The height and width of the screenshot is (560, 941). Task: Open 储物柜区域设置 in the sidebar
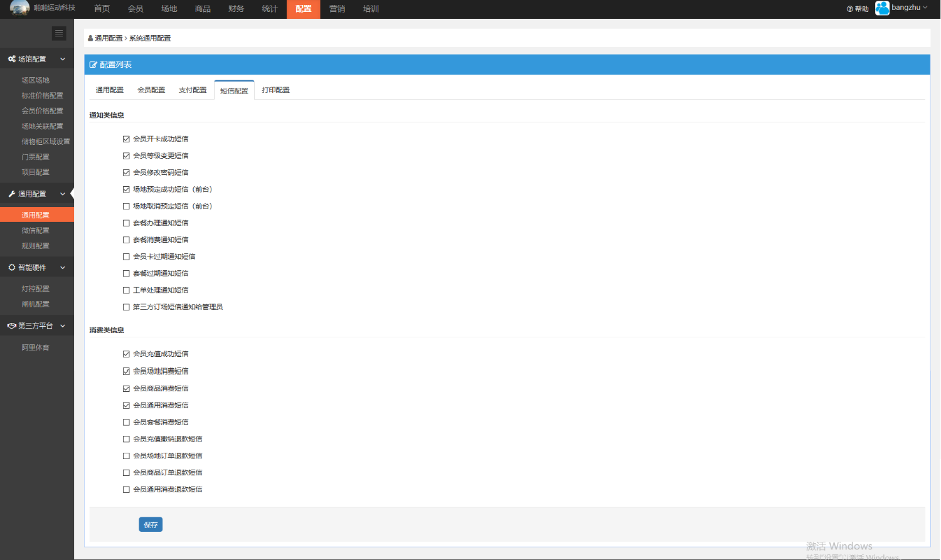[46, 142]
